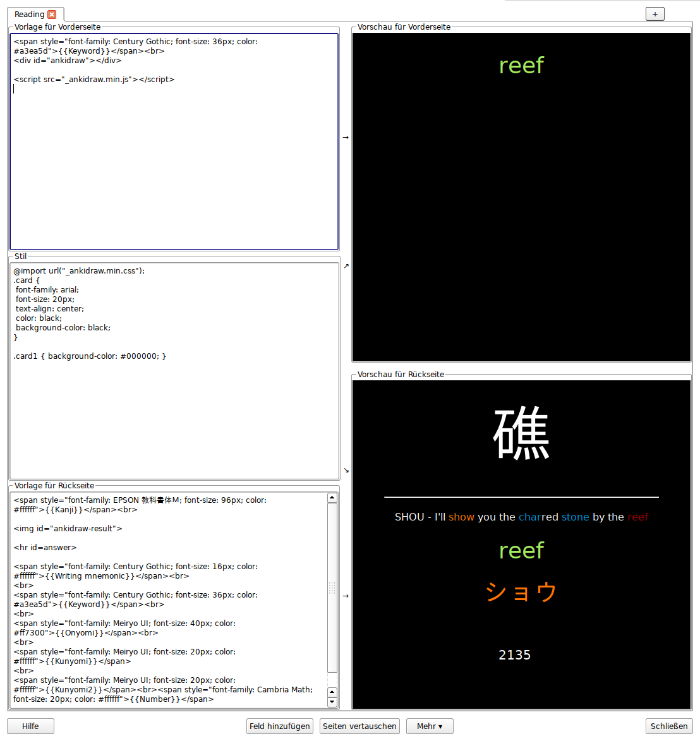Click the blue word 'stone' in mnemonic
The height and width of the screenshot is (741, 700).
(x=575, y=517)
